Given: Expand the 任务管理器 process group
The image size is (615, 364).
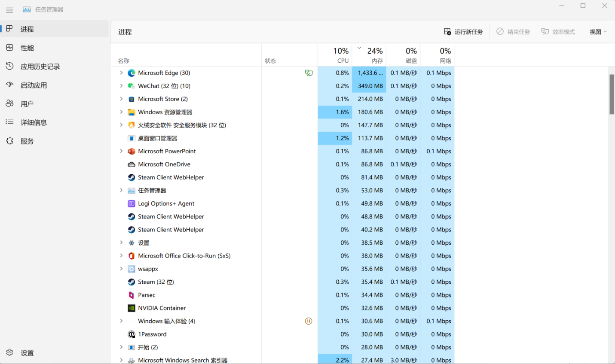Looking at the screenshot, I should (121, 191).
